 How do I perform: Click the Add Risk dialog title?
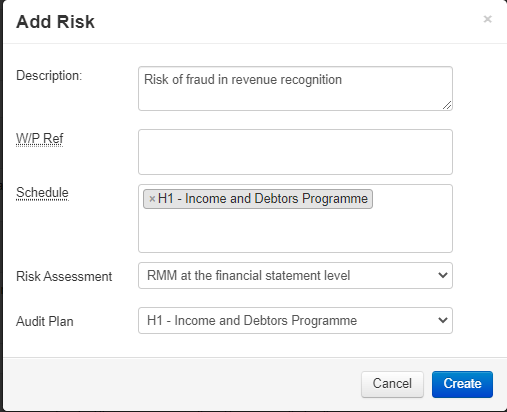click(x=55, y=22)
